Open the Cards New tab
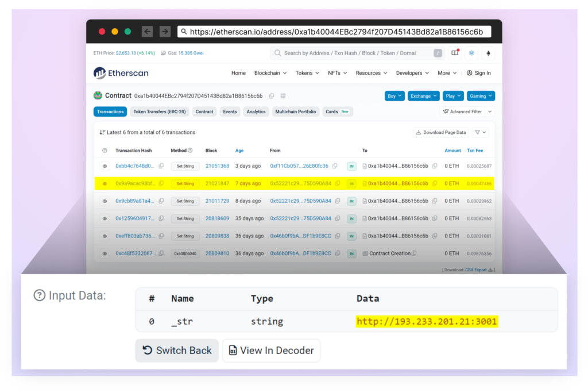The height and width of the screenshot is (392, 588). [x=338, y=112]
